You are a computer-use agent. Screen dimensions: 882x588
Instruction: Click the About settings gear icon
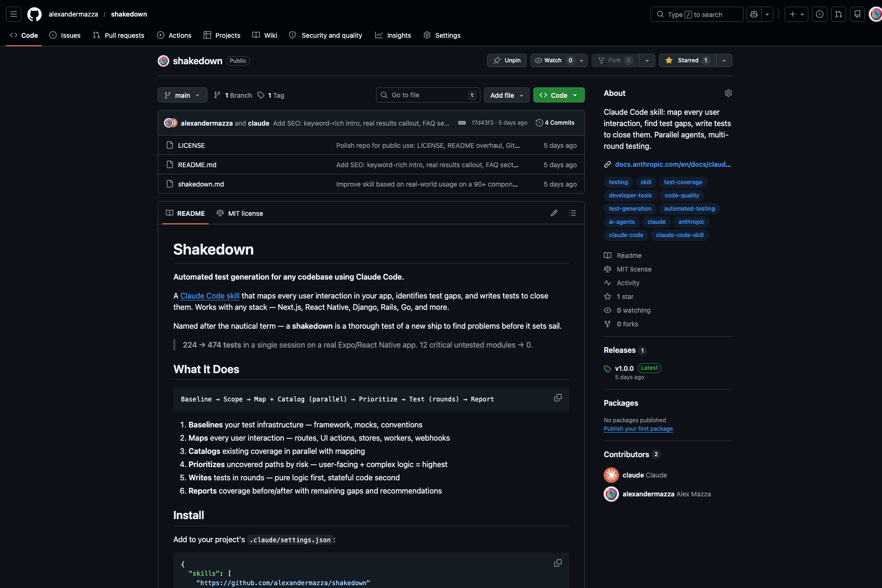(728, 93)
